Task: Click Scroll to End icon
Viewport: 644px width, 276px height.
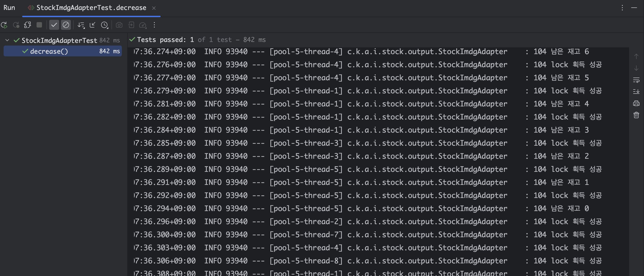Action: 636,91
